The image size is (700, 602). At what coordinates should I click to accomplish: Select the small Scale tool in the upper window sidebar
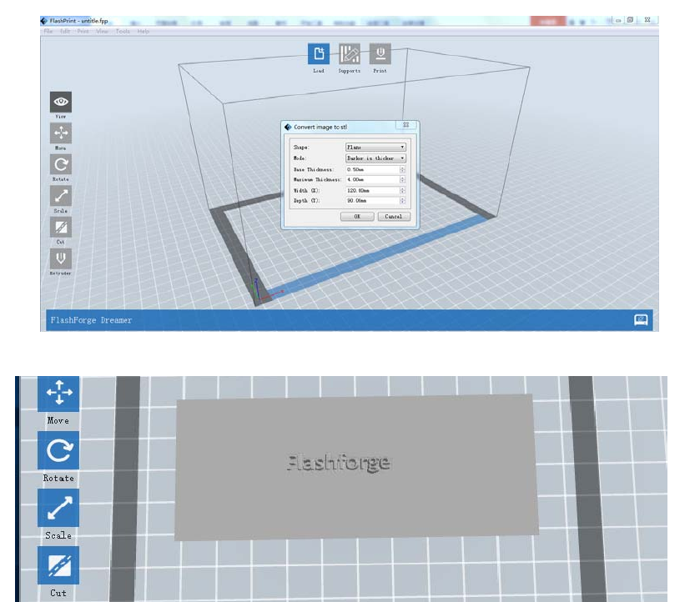(61, 196)
